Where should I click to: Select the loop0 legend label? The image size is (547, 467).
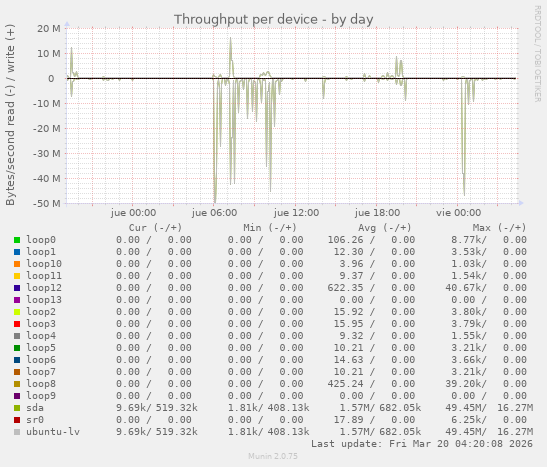[41, 240]
